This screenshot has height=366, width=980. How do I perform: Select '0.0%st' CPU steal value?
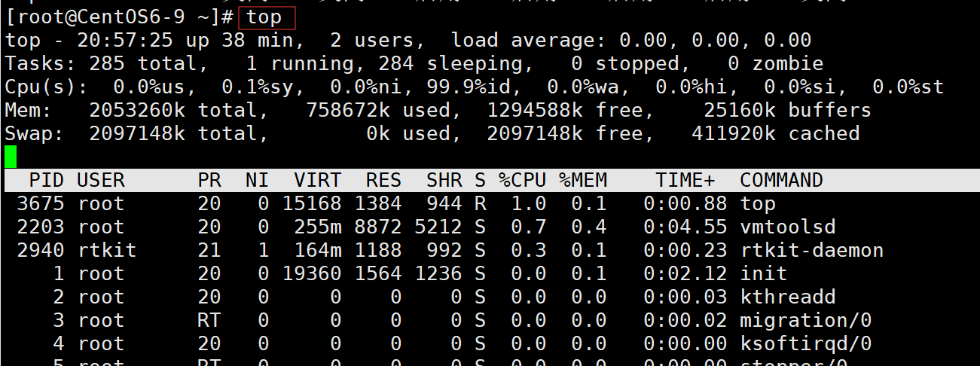pos(908,87)
